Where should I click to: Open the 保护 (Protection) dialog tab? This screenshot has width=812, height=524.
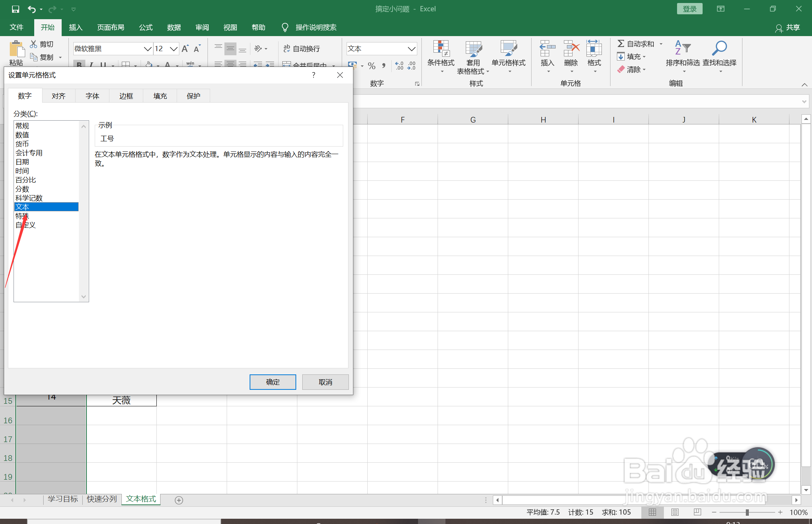[193, 96]
